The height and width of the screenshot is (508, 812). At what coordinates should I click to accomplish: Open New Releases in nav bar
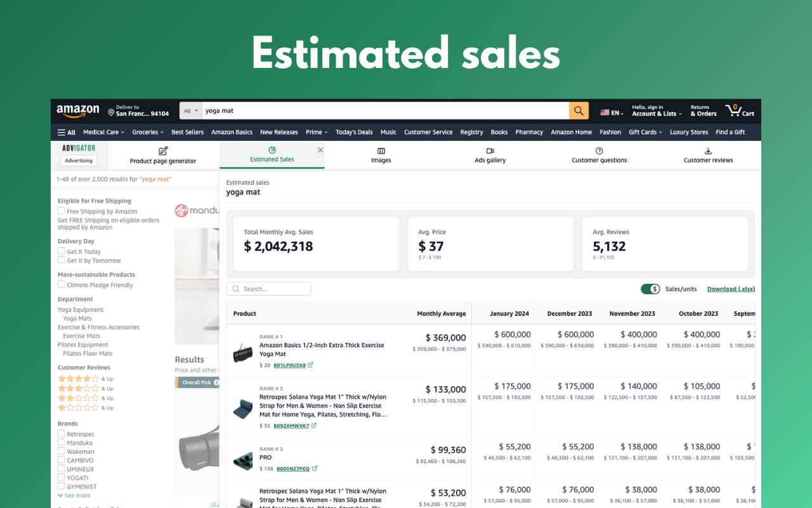279,132
